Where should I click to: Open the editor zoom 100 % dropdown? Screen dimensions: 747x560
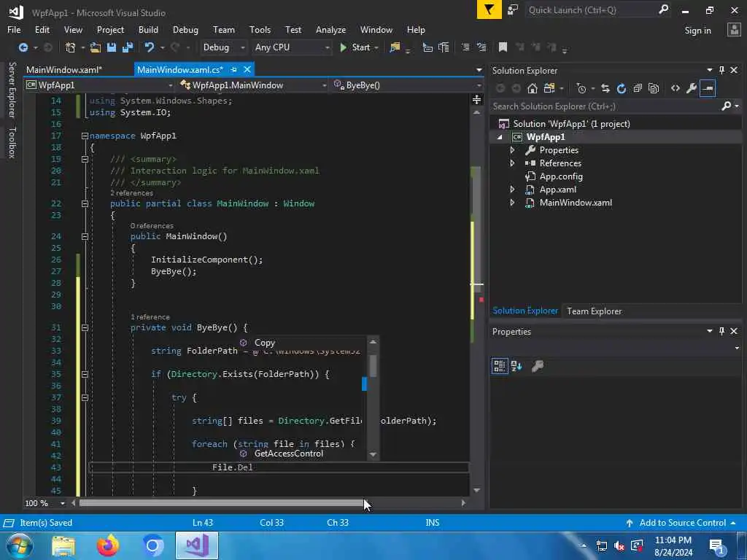click(x=63, y=503)
